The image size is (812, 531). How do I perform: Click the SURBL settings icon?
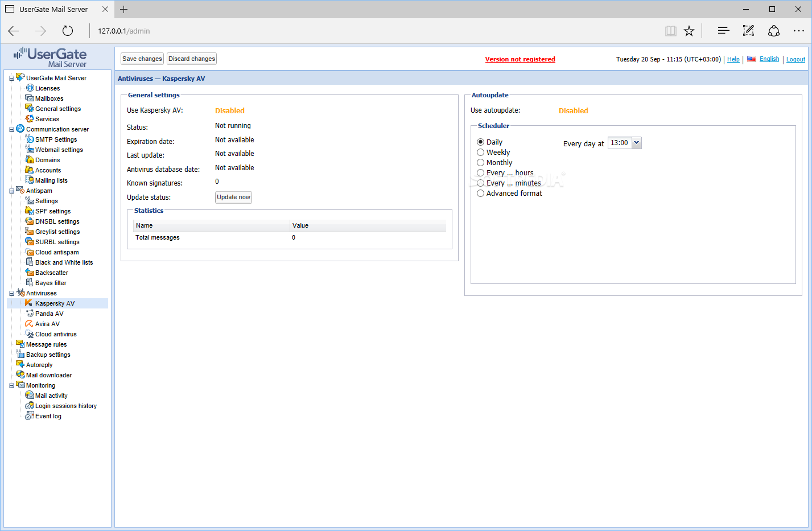coord(30,242)
